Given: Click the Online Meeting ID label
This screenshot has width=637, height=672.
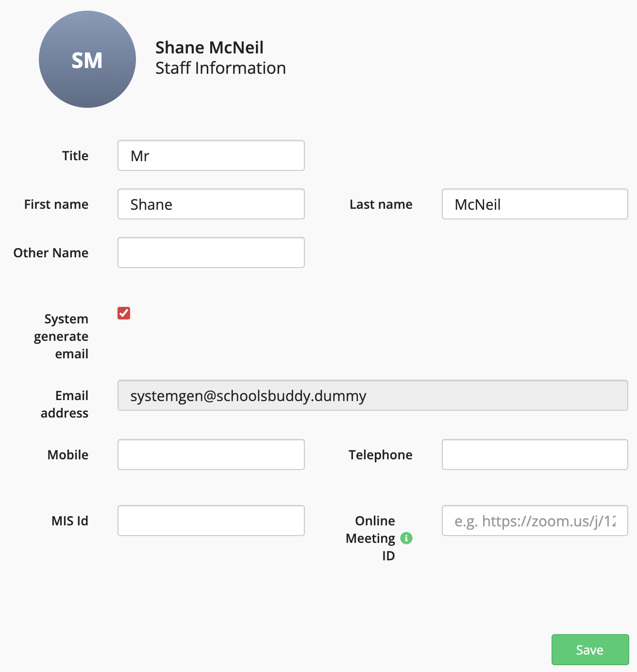Looking at the screenshot, I should 374,538.
